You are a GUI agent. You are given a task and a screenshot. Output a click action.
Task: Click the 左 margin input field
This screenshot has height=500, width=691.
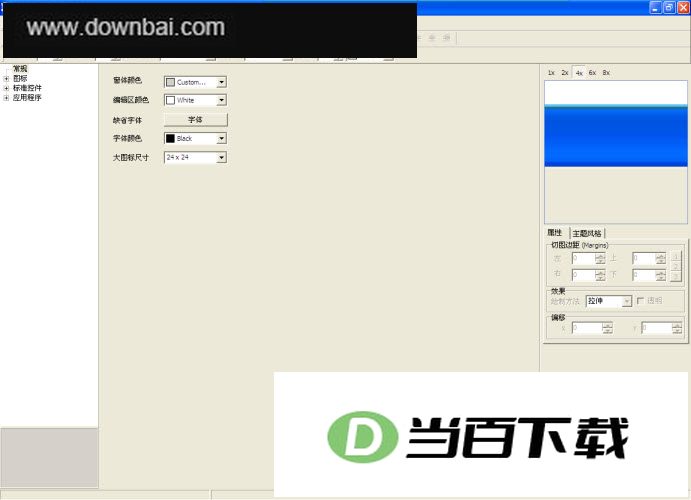(x=584, y=259)
